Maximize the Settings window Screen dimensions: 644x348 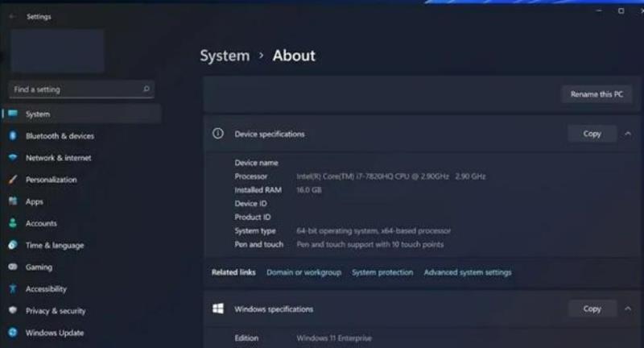621,11
